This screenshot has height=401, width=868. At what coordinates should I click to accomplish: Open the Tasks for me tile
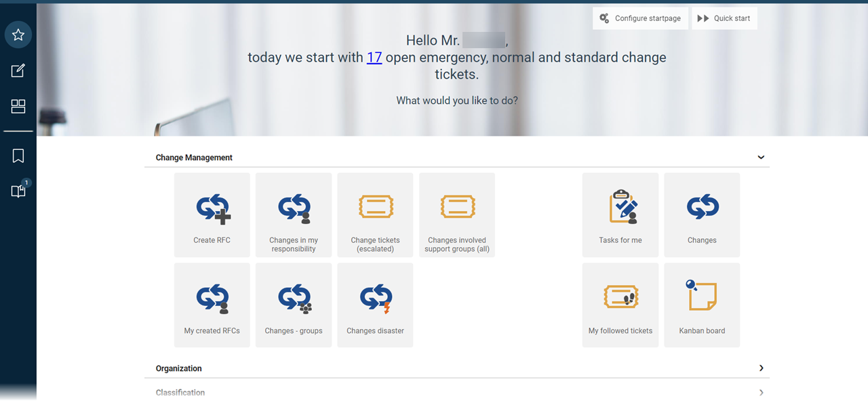tap(620, 215)
